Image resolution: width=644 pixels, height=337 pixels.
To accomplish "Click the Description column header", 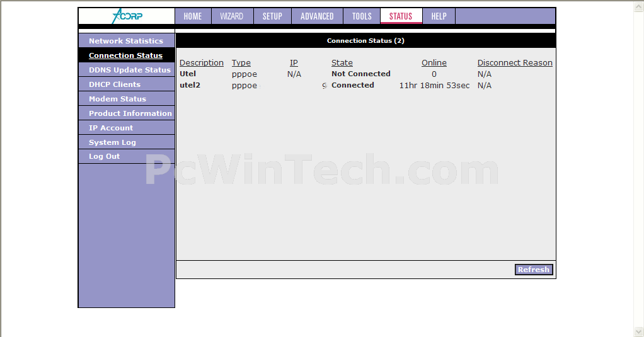I will point(201,63).
